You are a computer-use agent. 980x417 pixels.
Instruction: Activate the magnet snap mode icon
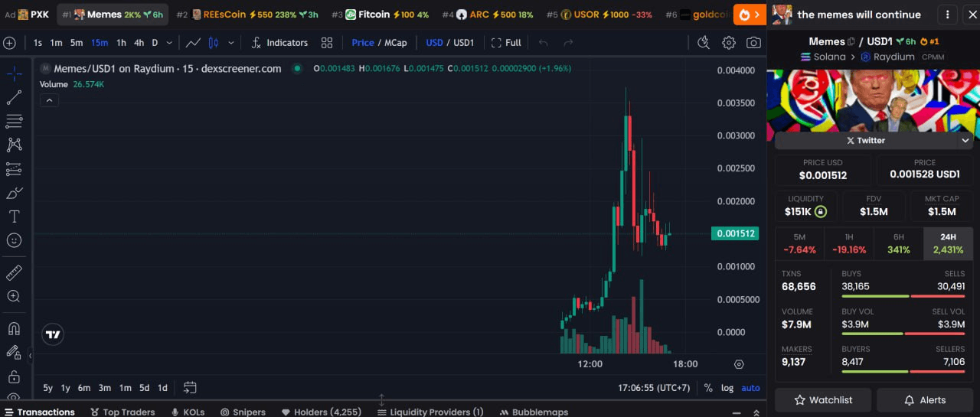pyautogui.click(x=14, y=329)
